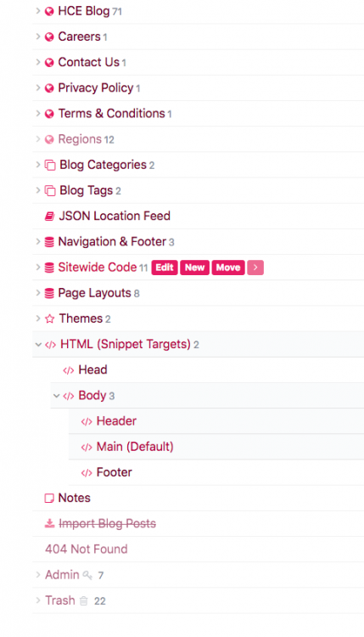
Task: Expand the Terms & Conditions node
Action: click(x=37, y=113)
